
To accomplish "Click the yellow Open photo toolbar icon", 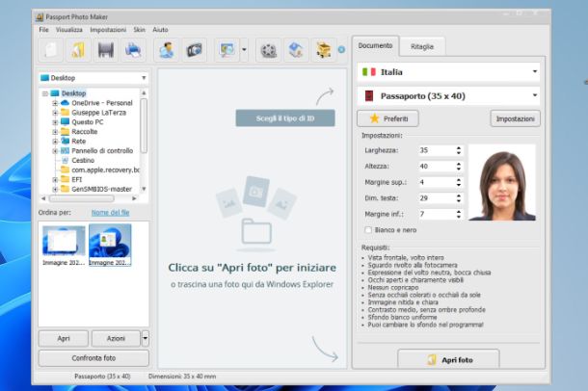I will 78,50.
